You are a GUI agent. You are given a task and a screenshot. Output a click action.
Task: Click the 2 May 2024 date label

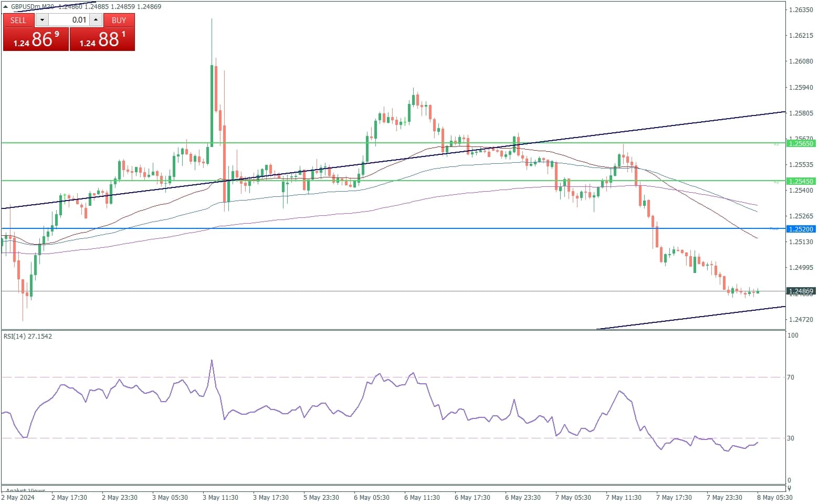18,498
